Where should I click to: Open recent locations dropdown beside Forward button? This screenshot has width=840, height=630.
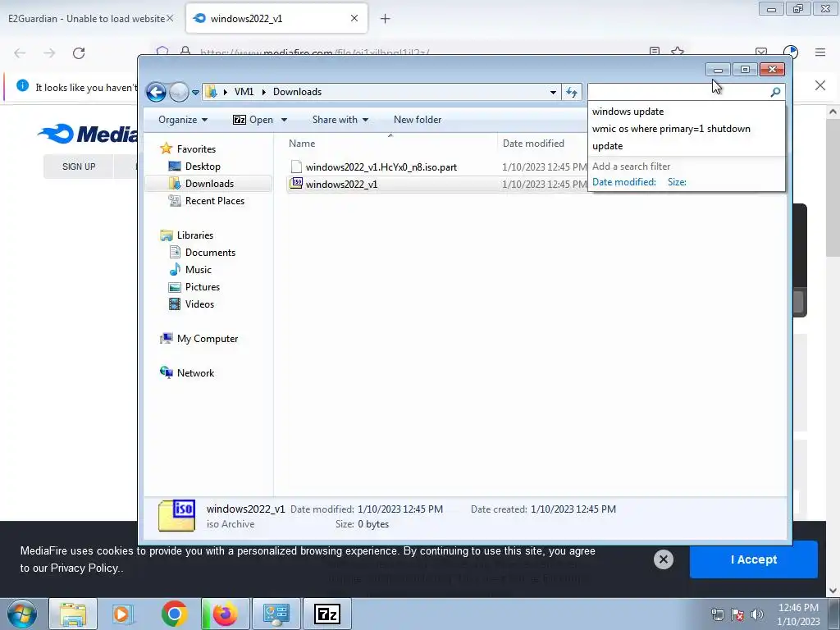point(195,92)
